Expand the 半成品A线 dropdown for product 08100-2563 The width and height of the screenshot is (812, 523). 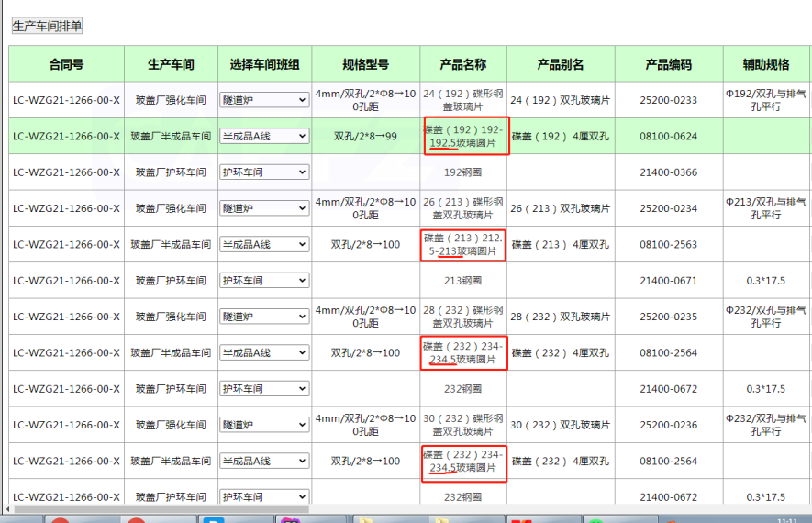click(264, 245)
